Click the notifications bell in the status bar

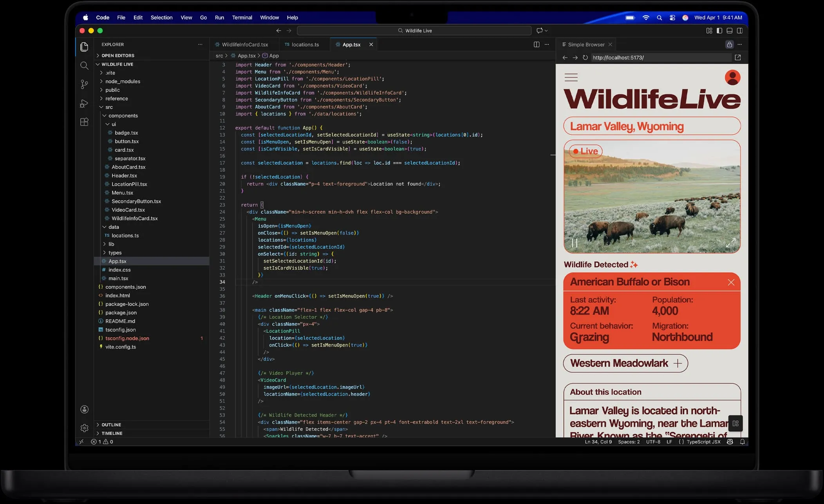click(x=743, y=441)
